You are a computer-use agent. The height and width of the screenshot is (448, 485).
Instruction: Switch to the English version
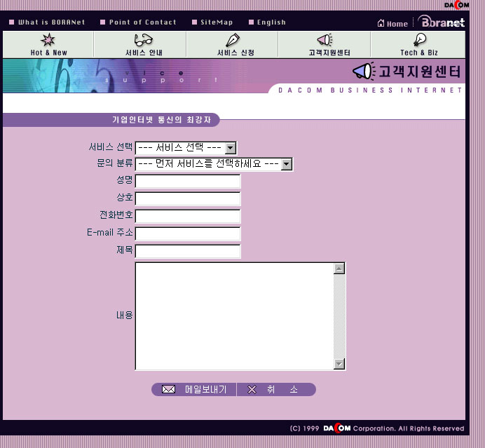click(x=271, y=22)
